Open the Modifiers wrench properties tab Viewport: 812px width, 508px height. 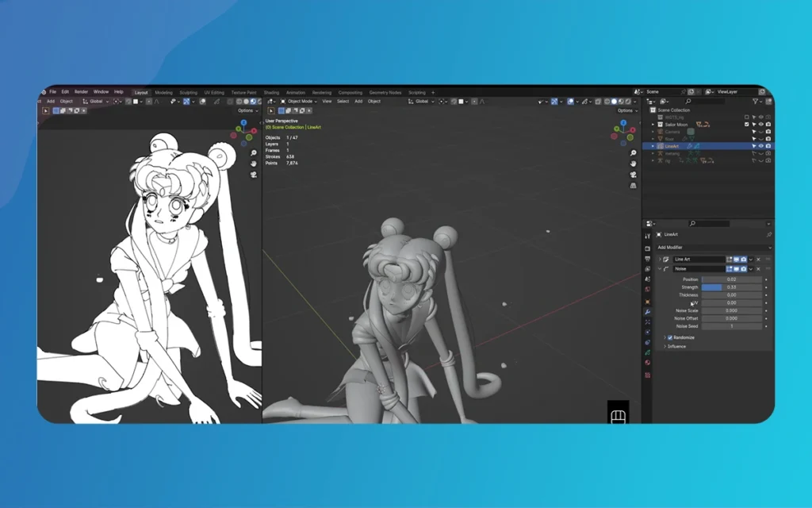(647, 312)
